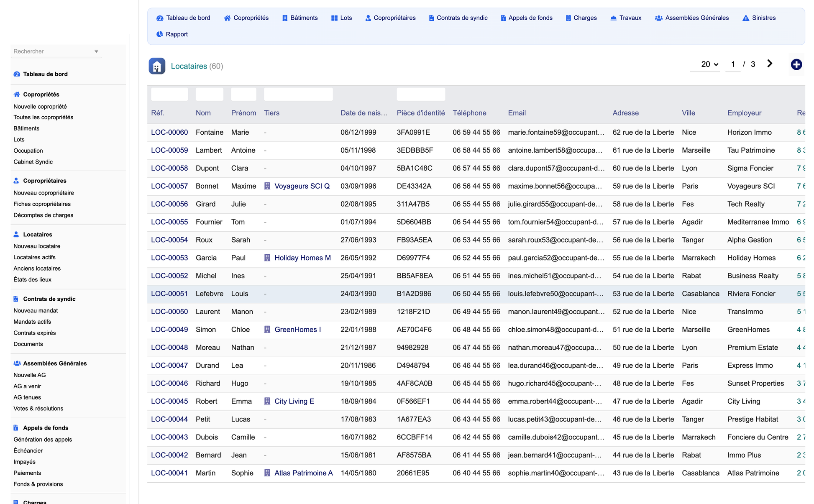Click the Sinistres warning triangle icon
The height and width of the screenshot is (504, 814).
tap(746, 18)
